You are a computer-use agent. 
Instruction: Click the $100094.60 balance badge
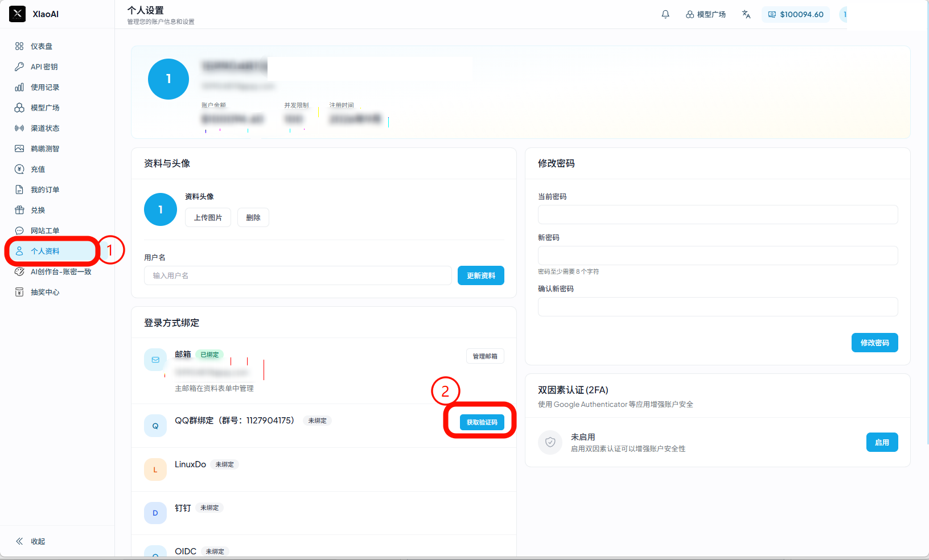pos(796,14)
